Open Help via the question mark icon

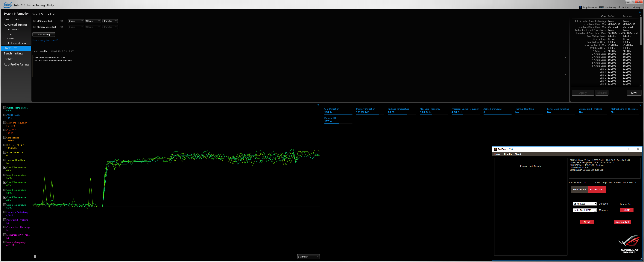(x=634, y=7)
